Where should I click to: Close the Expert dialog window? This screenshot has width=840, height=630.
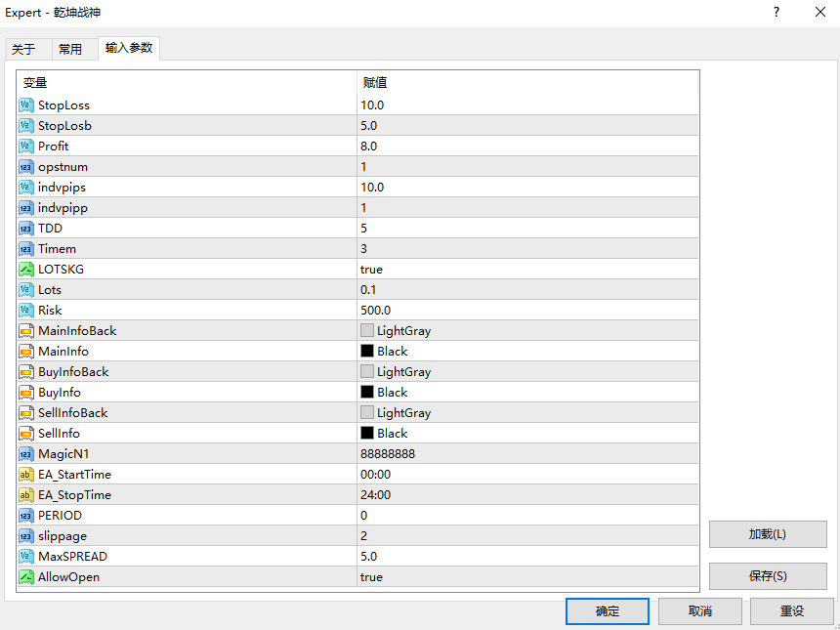(x=820, y=13)
